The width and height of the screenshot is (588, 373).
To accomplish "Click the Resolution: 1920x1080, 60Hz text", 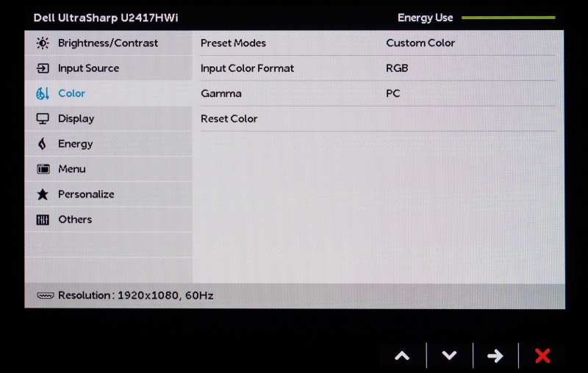I will 136,295.
